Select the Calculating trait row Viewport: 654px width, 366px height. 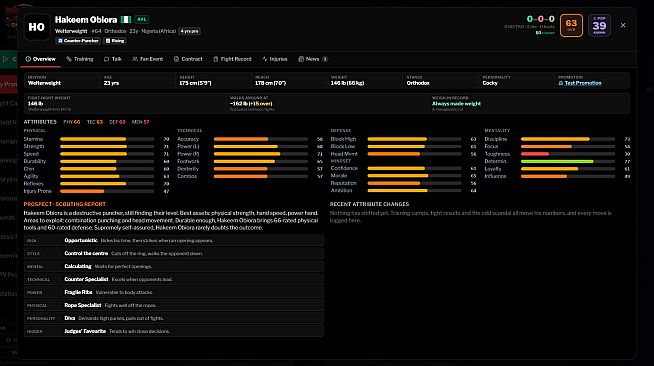pyautogui.click(x=174, y=266)
